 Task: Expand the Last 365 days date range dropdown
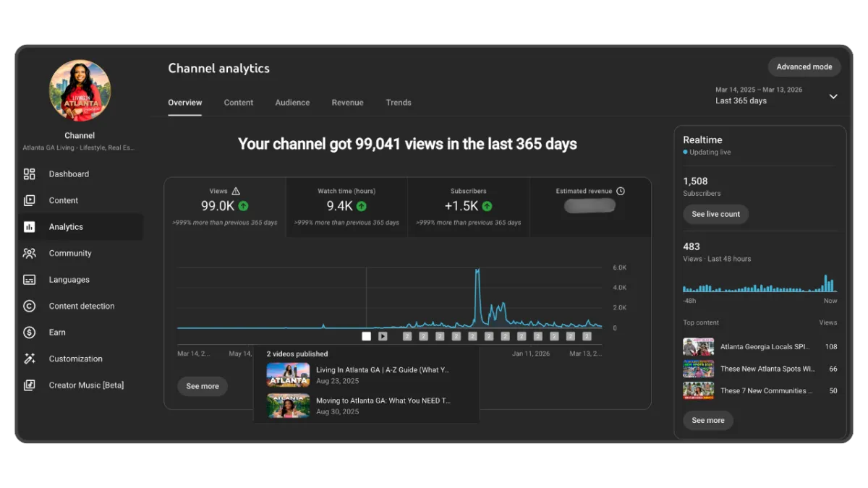click(x=833, y=96)
